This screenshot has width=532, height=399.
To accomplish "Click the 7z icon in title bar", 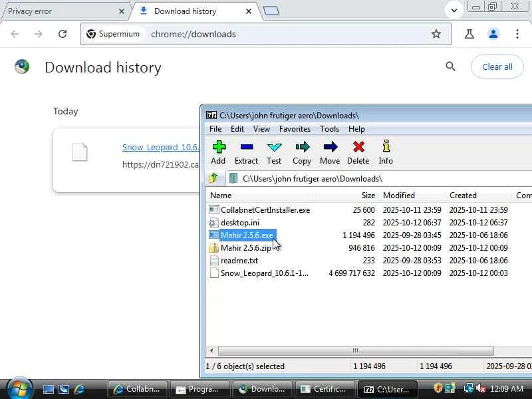I will [x=211, y=115].
